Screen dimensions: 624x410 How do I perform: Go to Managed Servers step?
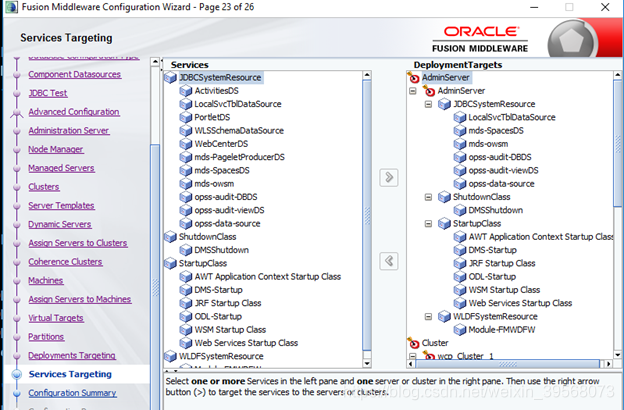pos(61,168)
